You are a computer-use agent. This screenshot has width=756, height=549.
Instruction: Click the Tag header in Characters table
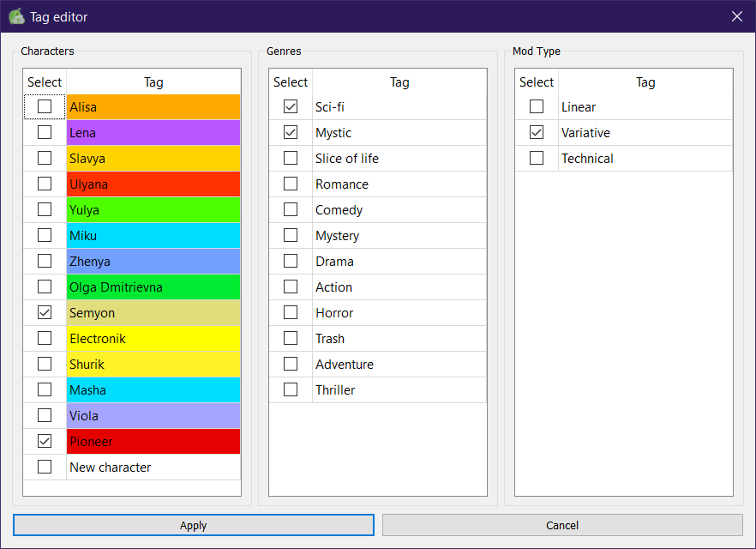tap(153, 82)
